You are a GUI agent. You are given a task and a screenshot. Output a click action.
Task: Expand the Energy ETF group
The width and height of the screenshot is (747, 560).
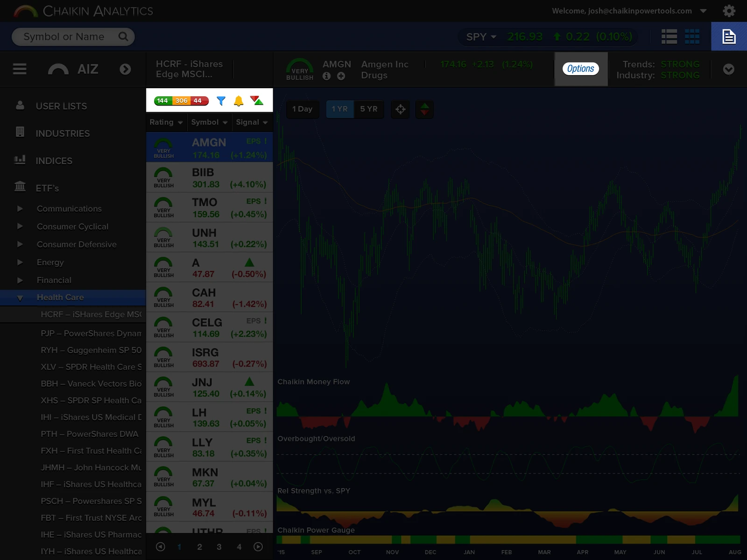tap(20, 262)
